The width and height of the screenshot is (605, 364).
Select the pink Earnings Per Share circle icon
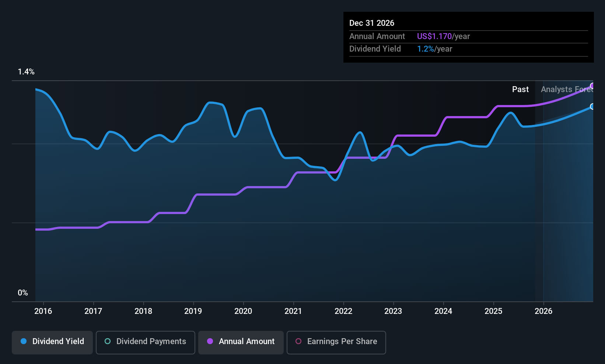[298, 342]
